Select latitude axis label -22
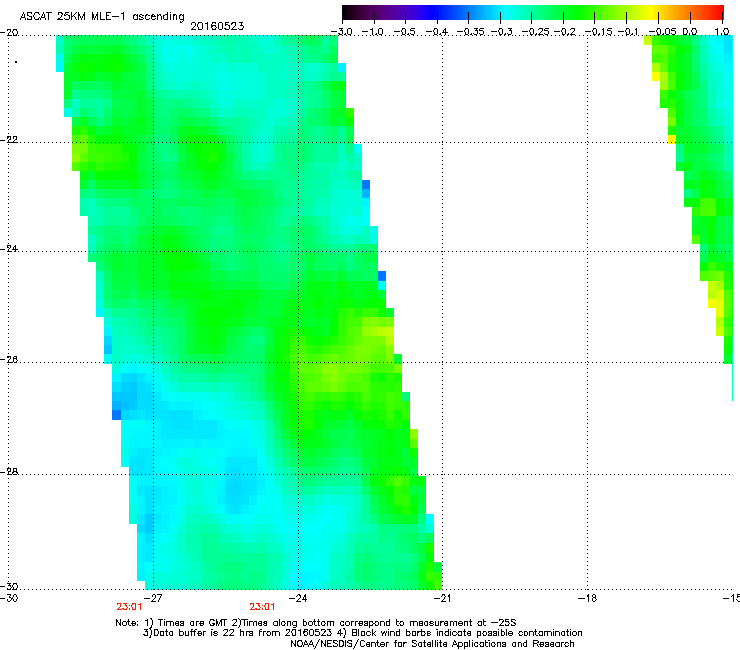This screenshot has height=650, width=740. point(9,140)
